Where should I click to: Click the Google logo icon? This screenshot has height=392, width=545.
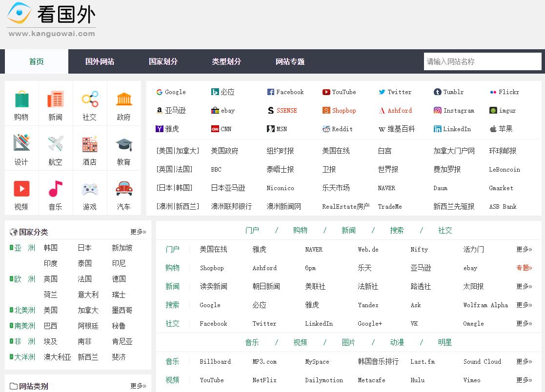(x=160, y=92)
